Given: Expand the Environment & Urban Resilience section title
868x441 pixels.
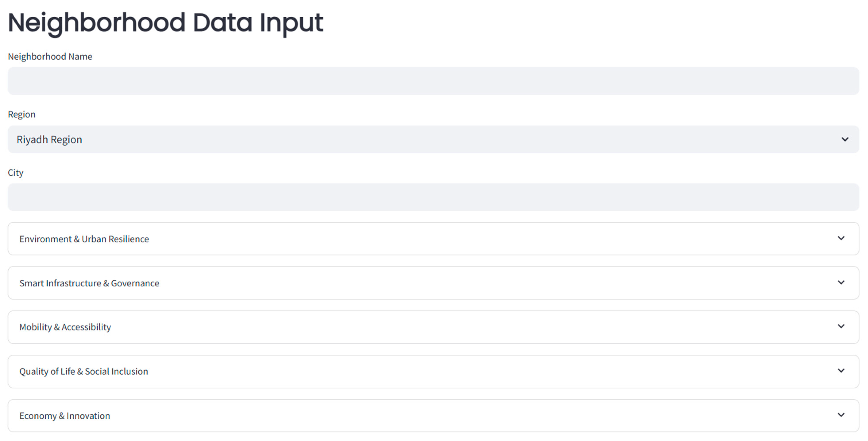Looking at the screenshot, I should 84,239.
